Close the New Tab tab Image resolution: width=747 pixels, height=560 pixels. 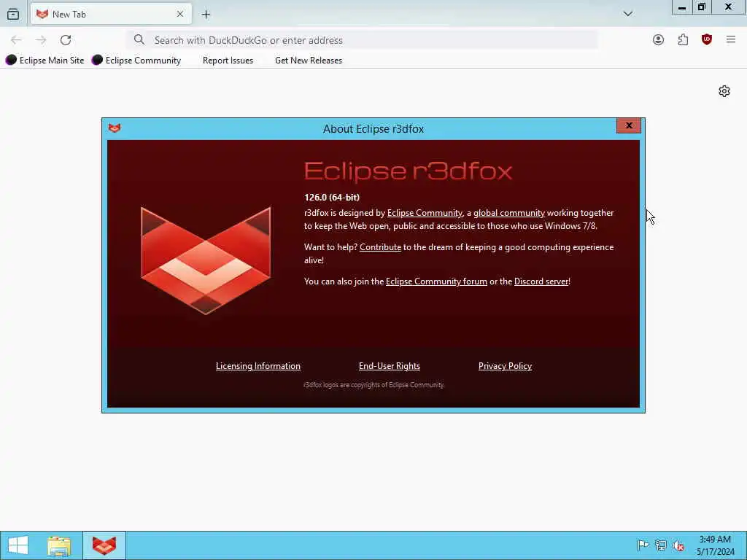(x=180, y=15)
